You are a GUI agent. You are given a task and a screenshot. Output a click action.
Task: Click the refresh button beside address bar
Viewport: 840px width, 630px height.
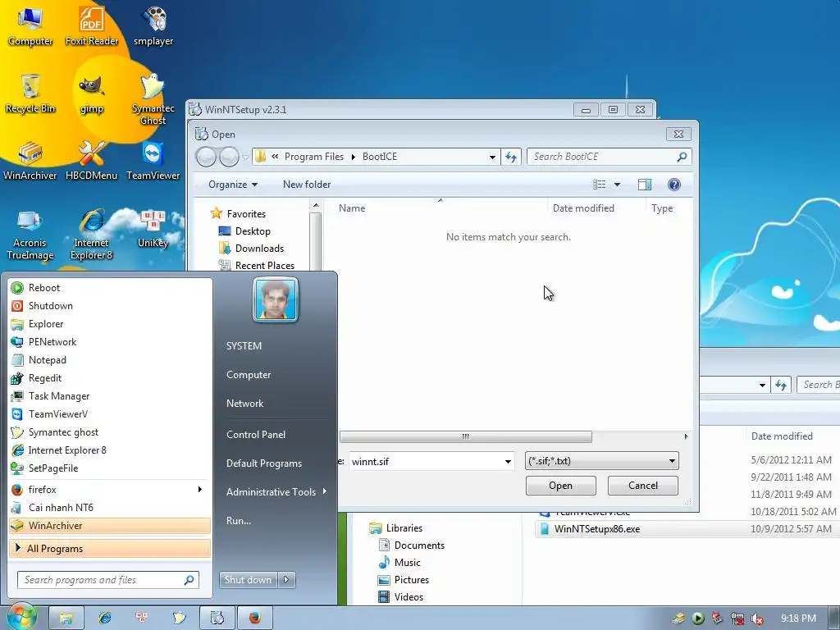tap(511, 157)
